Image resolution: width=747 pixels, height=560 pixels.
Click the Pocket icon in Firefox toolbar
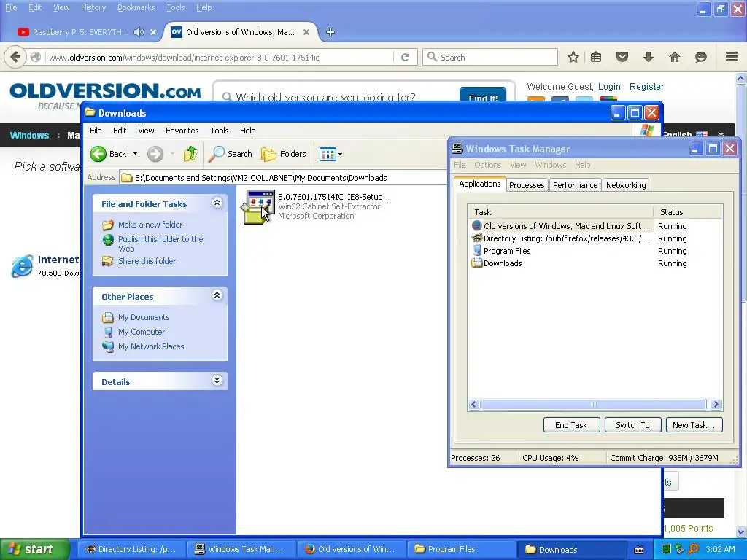622,57
